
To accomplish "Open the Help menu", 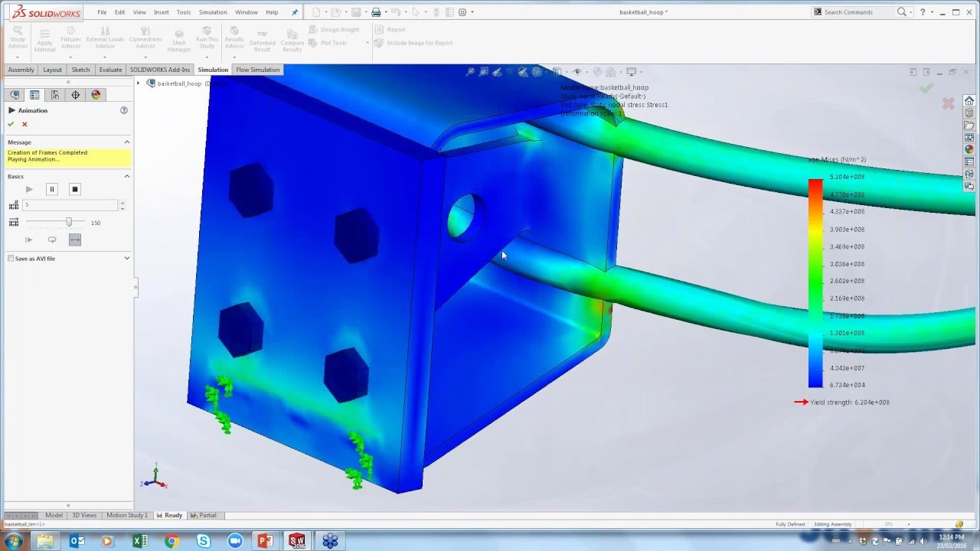I will (x=272, y=12).
